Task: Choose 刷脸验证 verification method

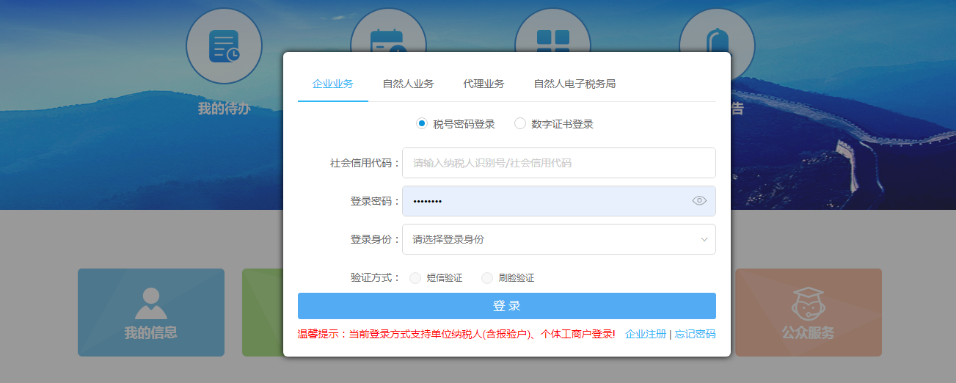Action: (487, 278)
